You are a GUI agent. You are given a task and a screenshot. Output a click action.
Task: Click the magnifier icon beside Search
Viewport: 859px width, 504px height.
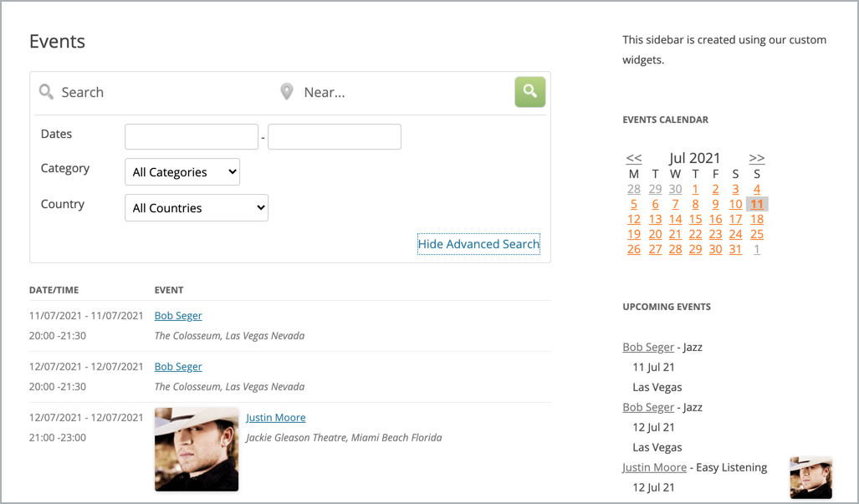coord(47,92)
